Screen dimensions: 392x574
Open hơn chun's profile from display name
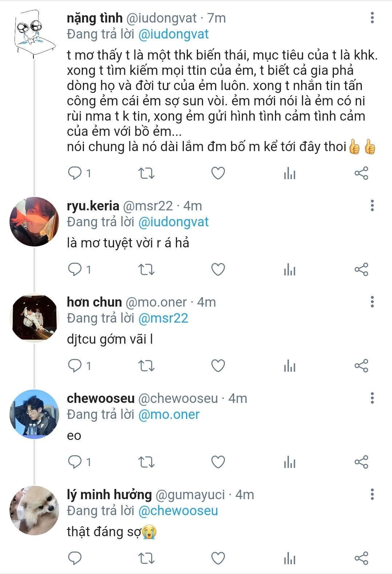click(x=94, y=302)
